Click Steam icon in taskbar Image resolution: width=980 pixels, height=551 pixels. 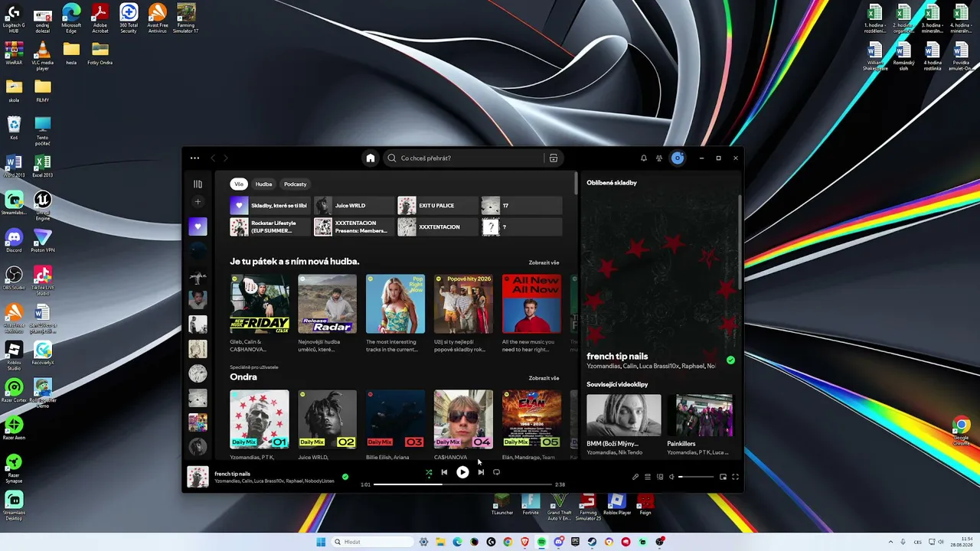click(x=592, y=542)
